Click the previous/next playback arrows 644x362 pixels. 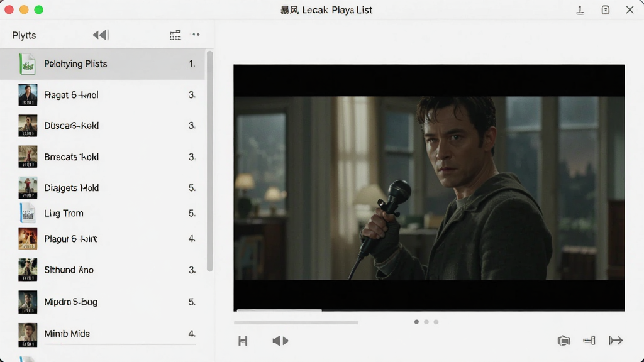click(280, 341)
